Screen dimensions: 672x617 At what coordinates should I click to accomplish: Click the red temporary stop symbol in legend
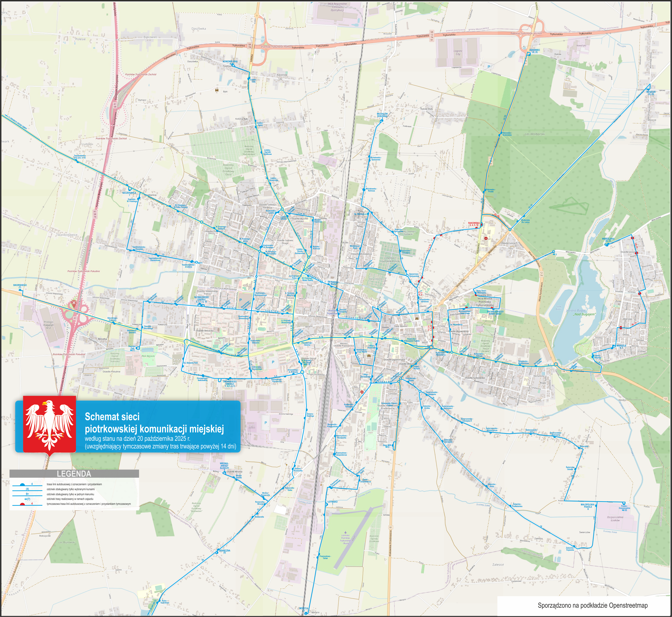tap(22, 504)
